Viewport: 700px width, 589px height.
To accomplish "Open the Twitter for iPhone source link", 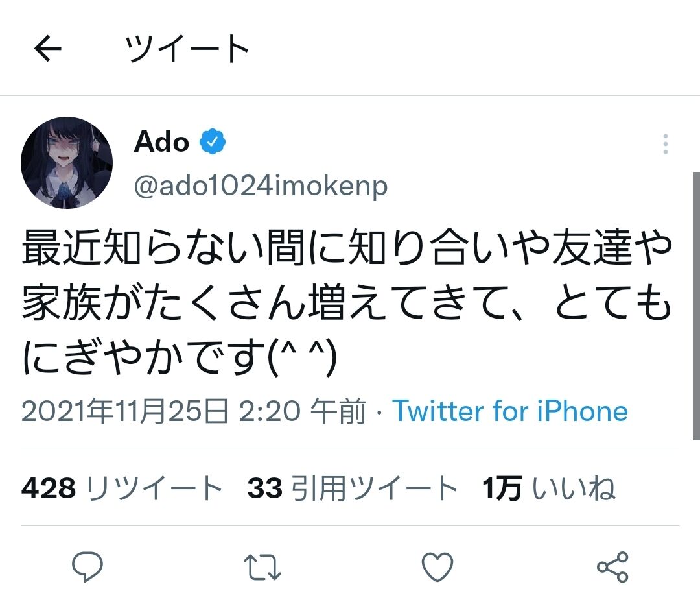I will (510, 411).
